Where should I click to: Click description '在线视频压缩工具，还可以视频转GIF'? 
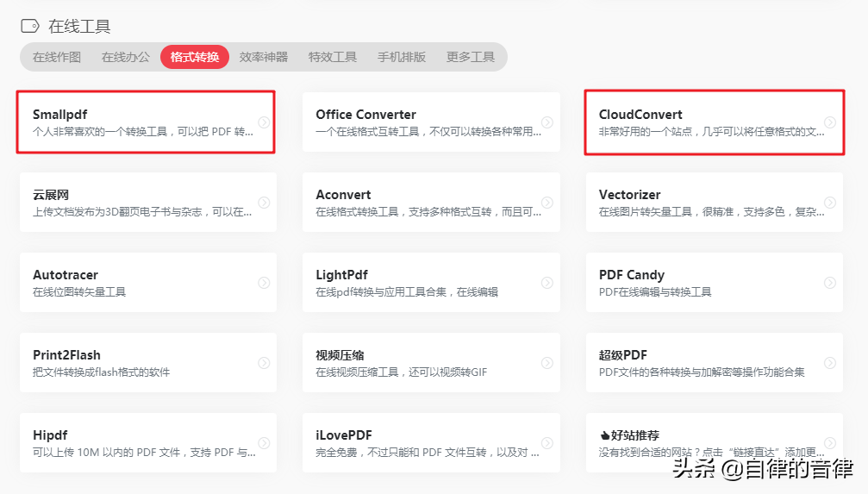click(402, 372)
